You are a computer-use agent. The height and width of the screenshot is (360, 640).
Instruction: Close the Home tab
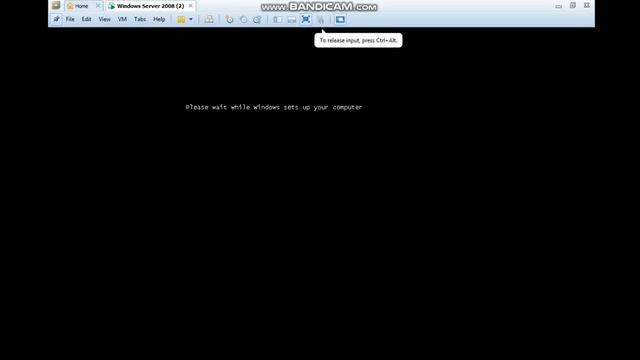click(x=98, y=6)
